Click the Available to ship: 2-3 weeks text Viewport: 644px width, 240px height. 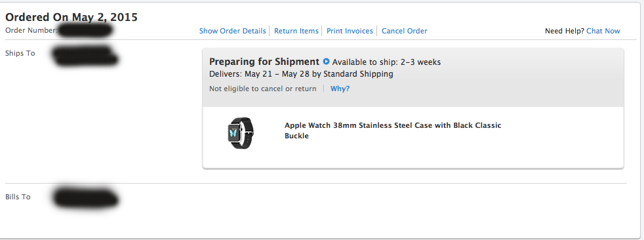386,62
